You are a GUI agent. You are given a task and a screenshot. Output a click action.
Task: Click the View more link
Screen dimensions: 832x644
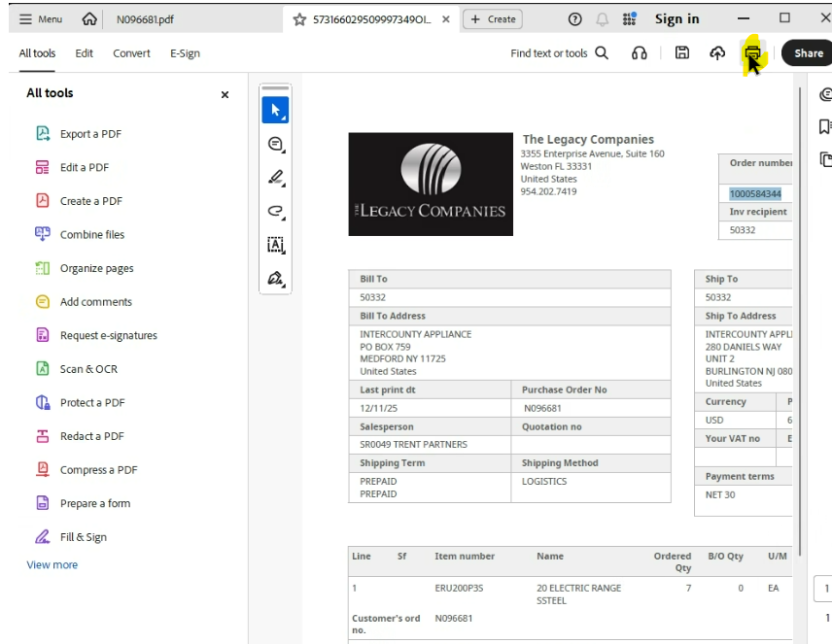pyautogui.click(x=52, y=565)
